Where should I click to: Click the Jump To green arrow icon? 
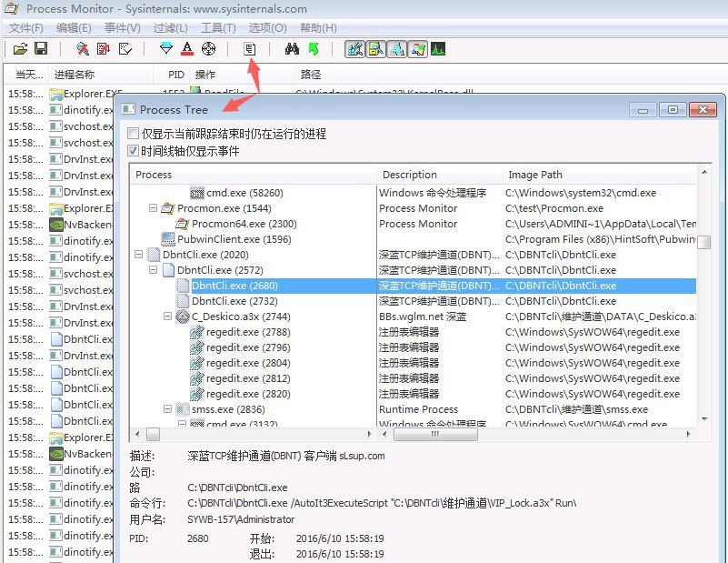313,48
